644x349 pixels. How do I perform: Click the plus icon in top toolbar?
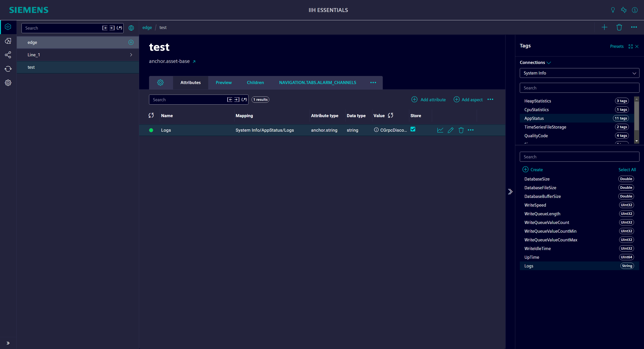604,27
